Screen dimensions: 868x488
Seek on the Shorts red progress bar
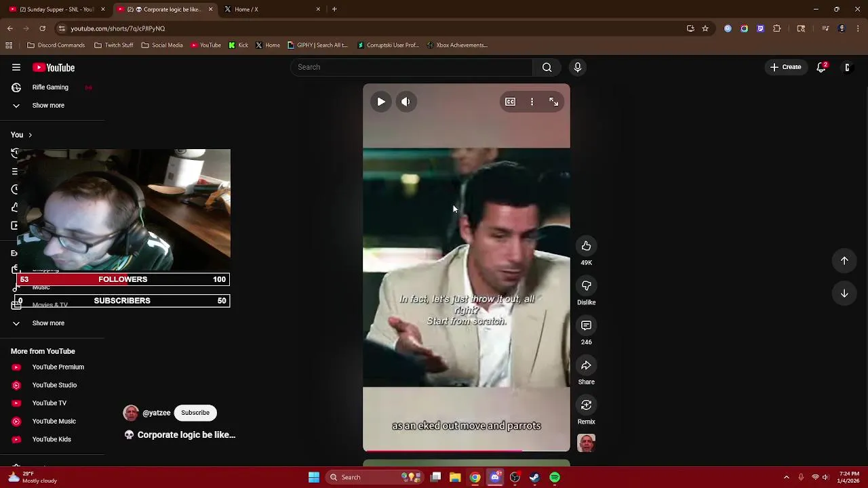coord(467,450)
